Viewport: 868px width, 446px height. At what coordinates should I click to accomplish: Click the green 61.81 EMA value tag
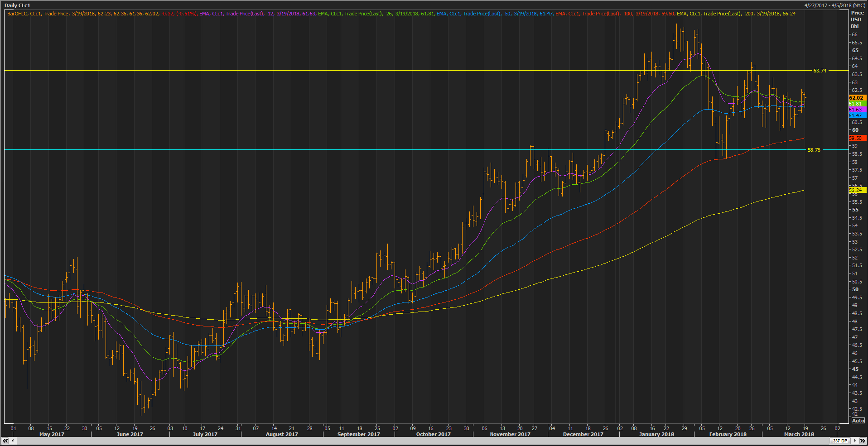pyautogui.click(x=857, y=104)
